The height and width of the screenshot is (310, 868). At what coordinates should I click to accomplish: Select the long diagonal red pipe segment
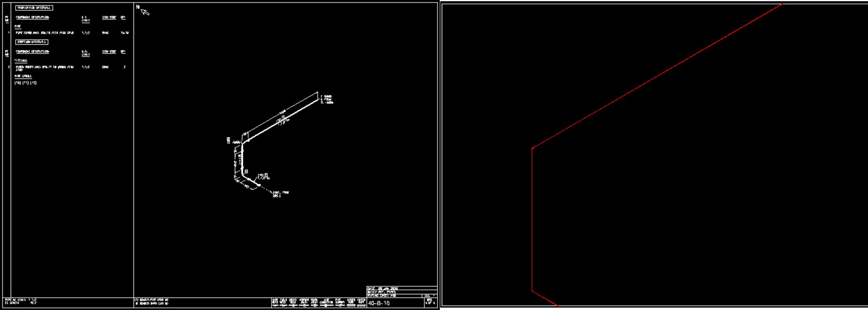click(657, 76)
